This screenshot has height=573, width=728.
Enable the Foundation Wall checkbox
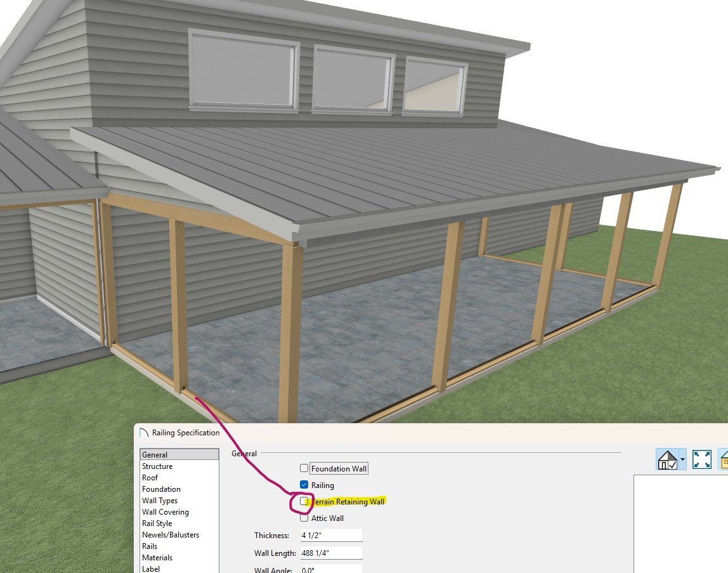[x=304, y=468]
